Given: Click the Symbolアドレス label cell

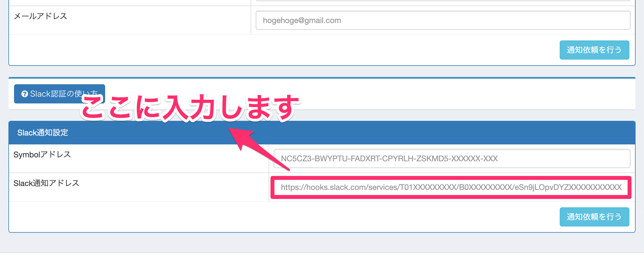Looking at the screenshot, I should pos(42,154).
